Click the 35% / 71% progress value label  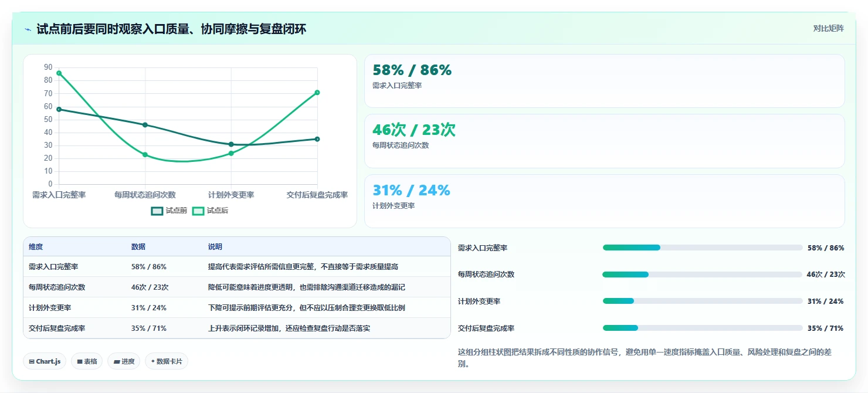pyautogui.click(x=826, y=328)
